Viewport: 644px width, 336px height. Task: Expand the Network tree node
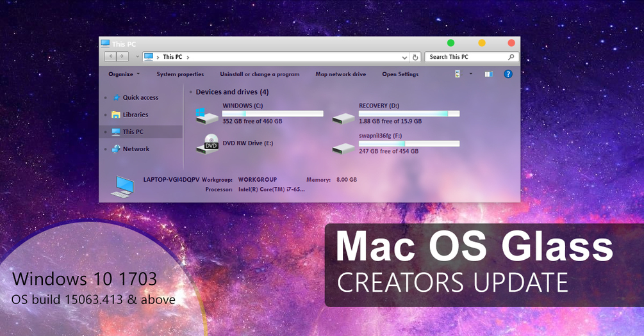[106, 149]
